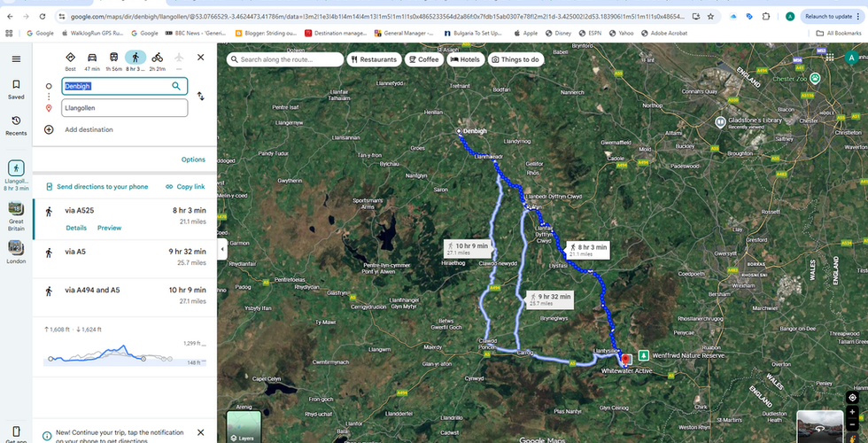Image resolution: width=868 pixels, height=443 pixels.
Task: Open the WalkJogRun GPS bookmark
Action: 93,34
